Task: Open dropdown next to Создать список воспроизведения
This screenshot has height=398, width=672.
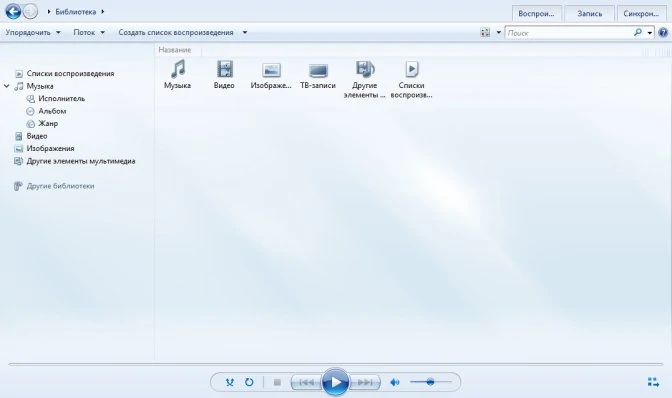Action: coord(245,33)
